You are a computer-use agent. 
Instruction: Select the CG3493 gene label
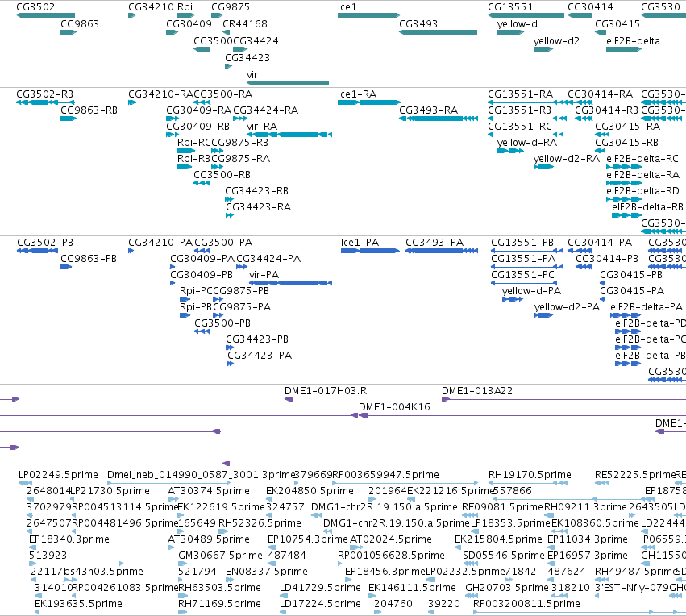[418, 24]
